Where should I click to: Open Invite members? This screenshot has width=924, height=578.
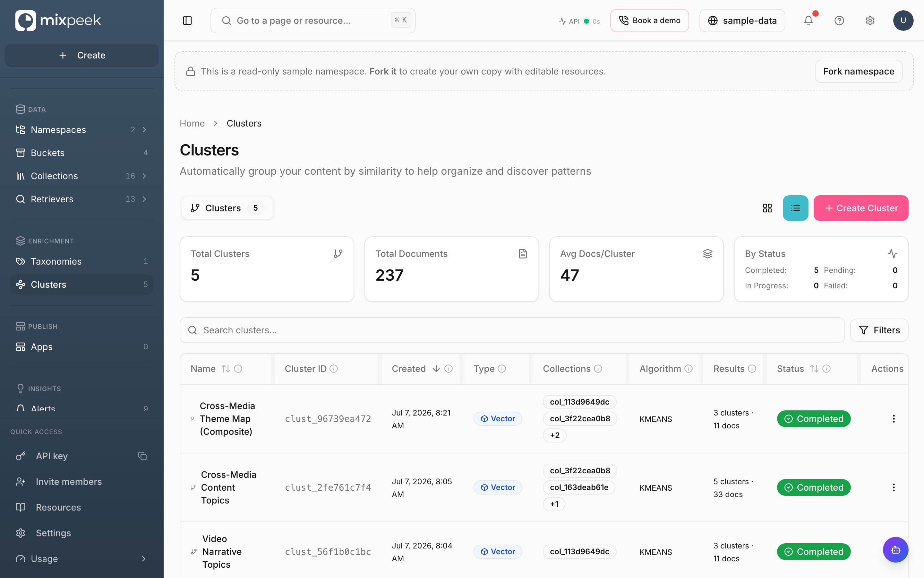tap(82, 482)
